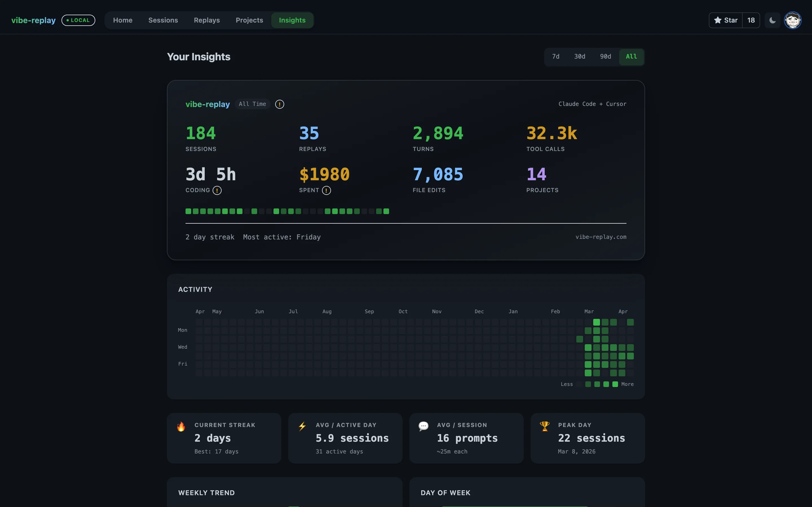This screenshot has height=507, width=812.
Task: Select the 7d time range filter
Action: [x=556, y=57]
